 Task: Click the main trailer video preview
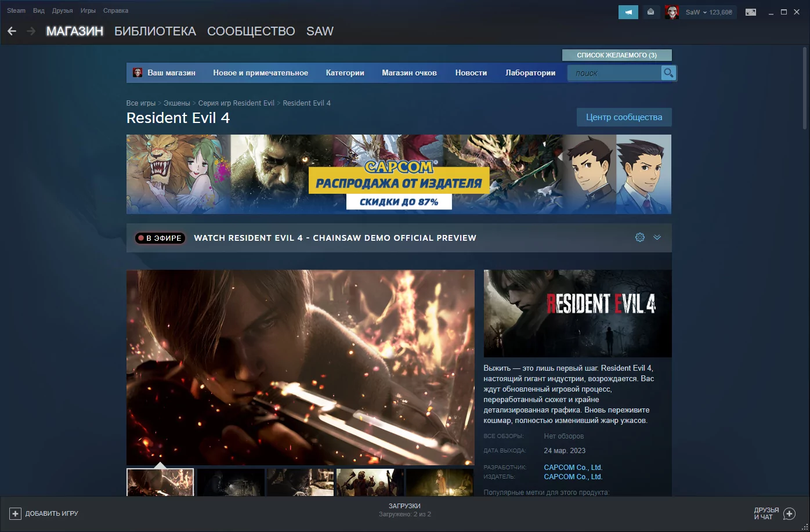[x=301, y=367]
